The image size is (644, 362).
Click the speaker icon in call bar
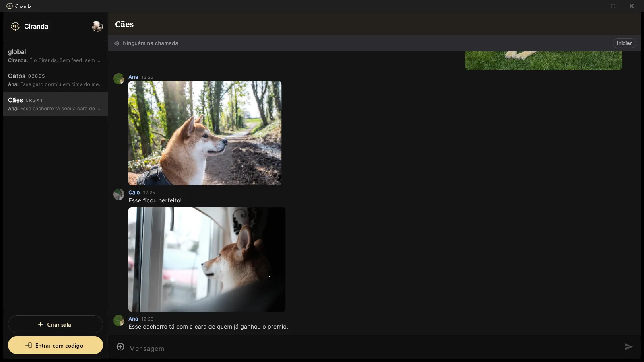(x=116, y=43)
